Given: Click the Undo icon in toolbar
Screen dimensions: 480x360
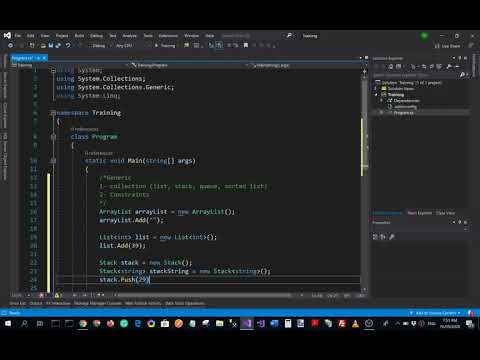Looking at the screenshot, I should click(x=68, y=45).
